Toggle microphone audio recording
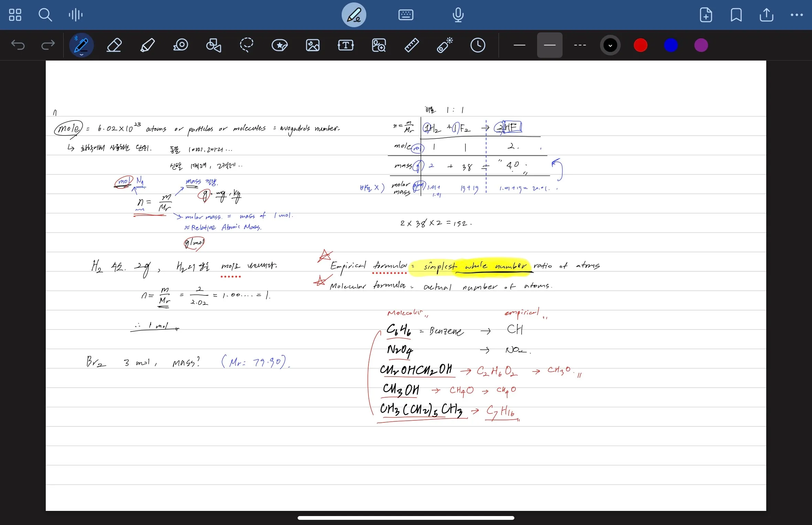Image resolution: width=812 pixels, height=525 pixels. click(458, 15)
